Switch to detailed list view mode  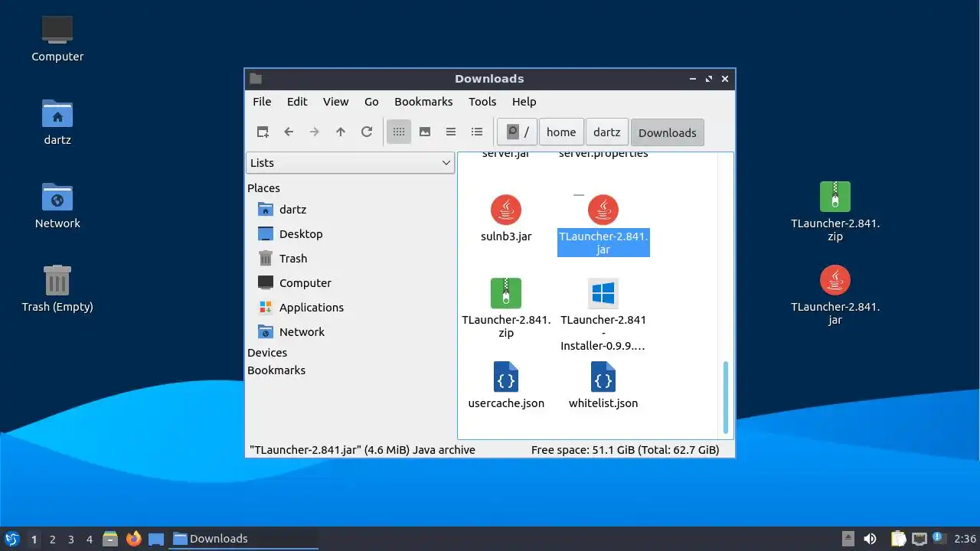[x=477, y=132]
